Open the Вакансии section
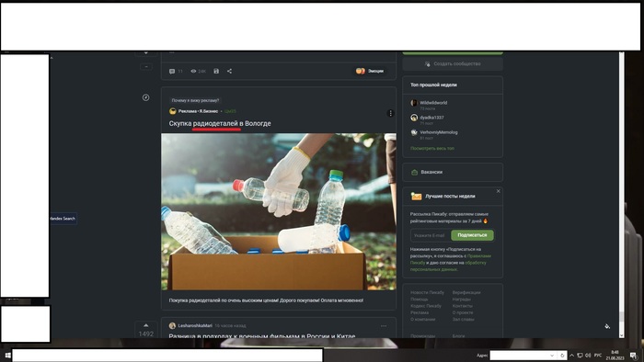Screen dimensions: 644x362 click(x=453, y=172)
